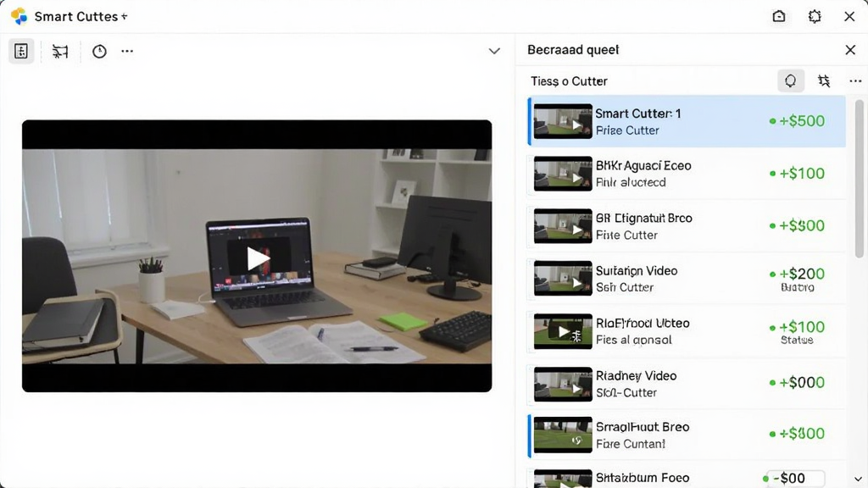Image resolution: width=868 pixels, height=488 pixels.
Task: Close the Becraaad queet panel
Action: (x=850, y=50)
